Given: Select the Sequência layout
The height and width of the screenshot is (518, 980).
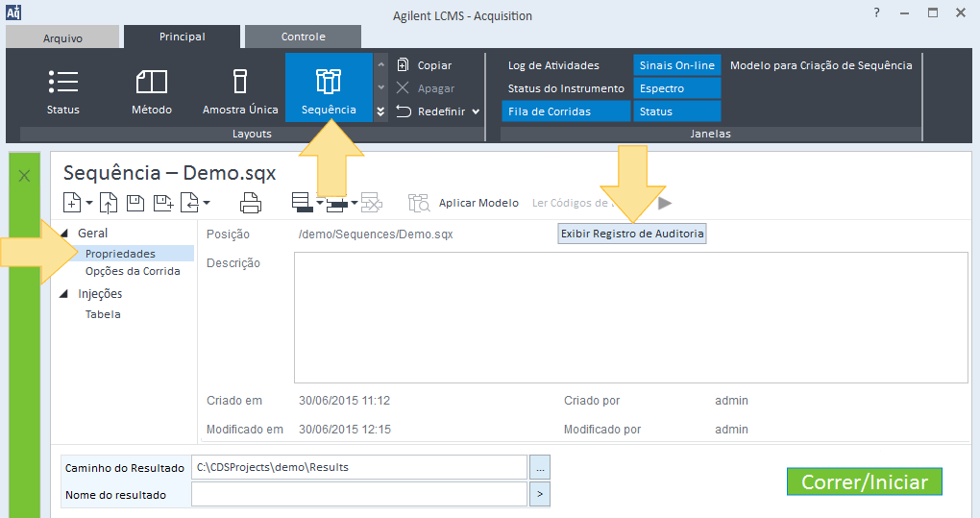Looking at the screenshot, I should click(329, 87).
